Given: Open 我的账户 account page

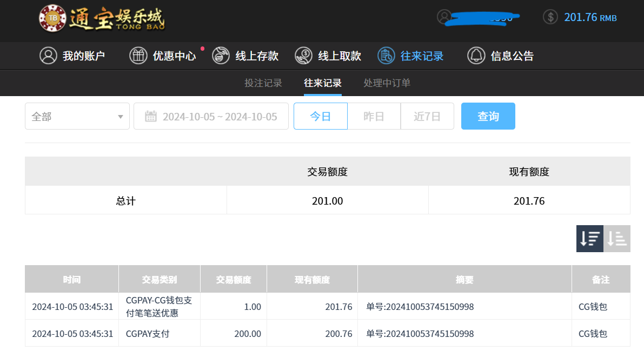Looking at the screenshot, I should (x=72, y=56).
